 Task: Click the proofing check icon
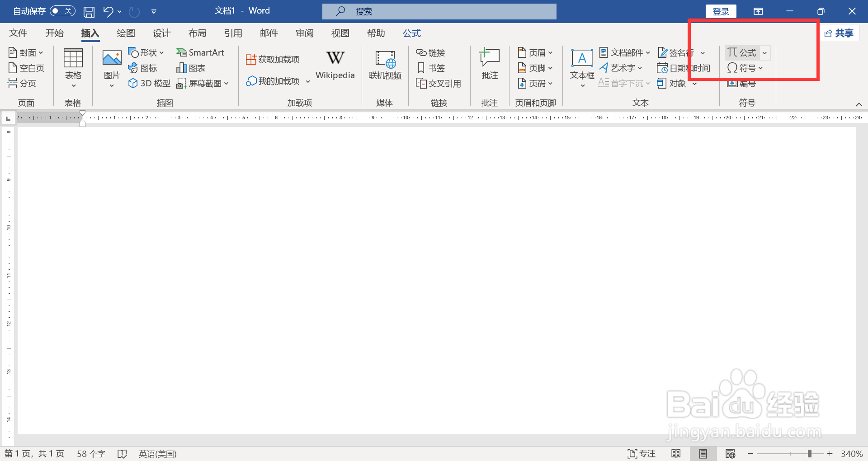[x=122, y=454]
